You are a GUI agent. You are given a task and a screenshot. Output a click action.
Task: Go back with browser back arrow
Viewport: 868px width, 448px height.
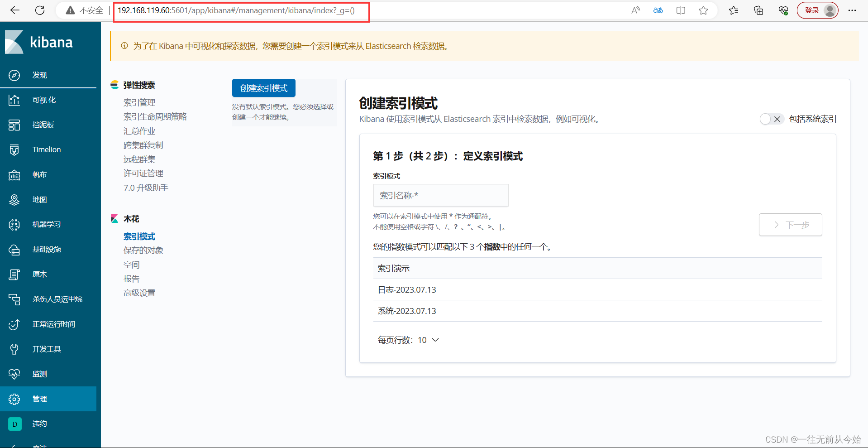[x=15, y=10]
